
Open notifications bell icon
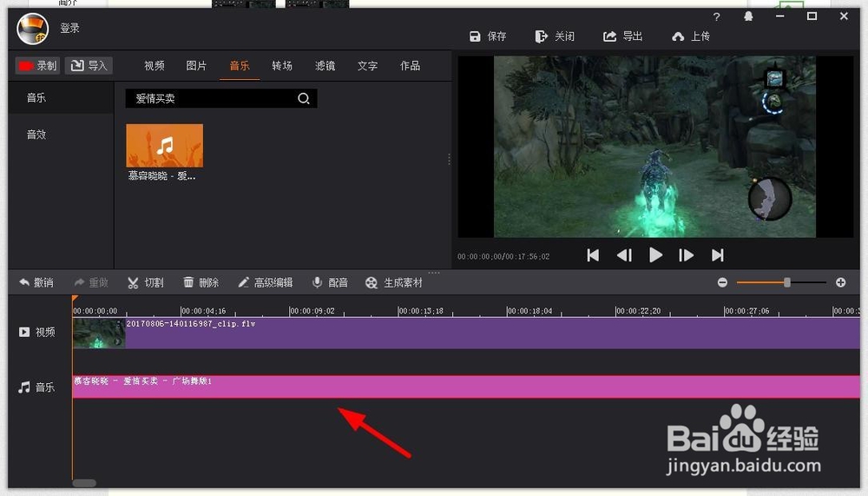pos(748,17)
